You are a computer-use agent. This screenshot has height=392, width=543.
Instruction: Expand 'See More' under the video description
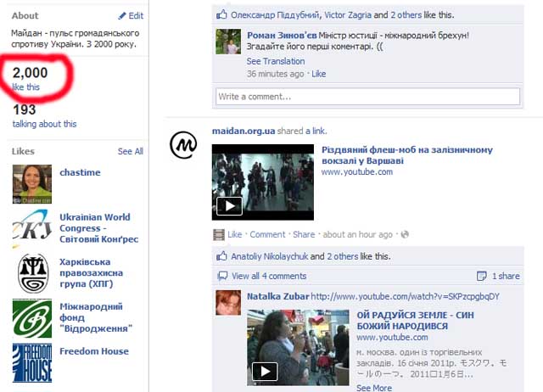374,388
